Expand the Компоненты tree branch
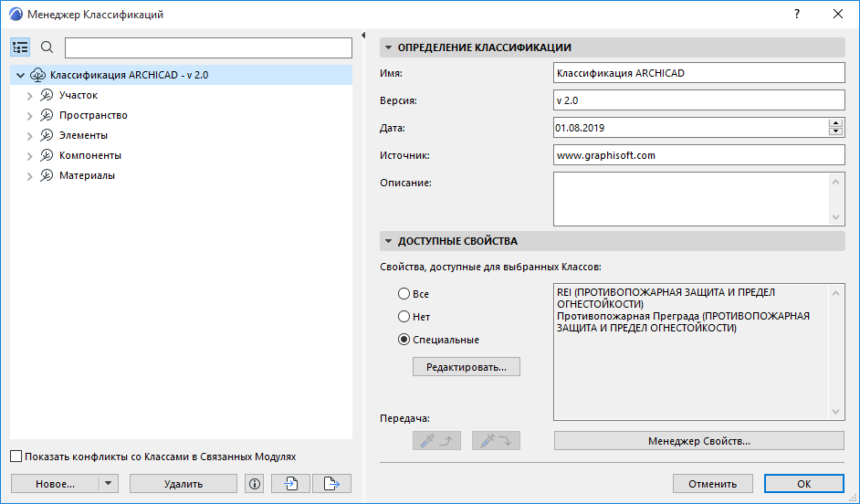This screenshot has width=860, height=504. [29, 156]
